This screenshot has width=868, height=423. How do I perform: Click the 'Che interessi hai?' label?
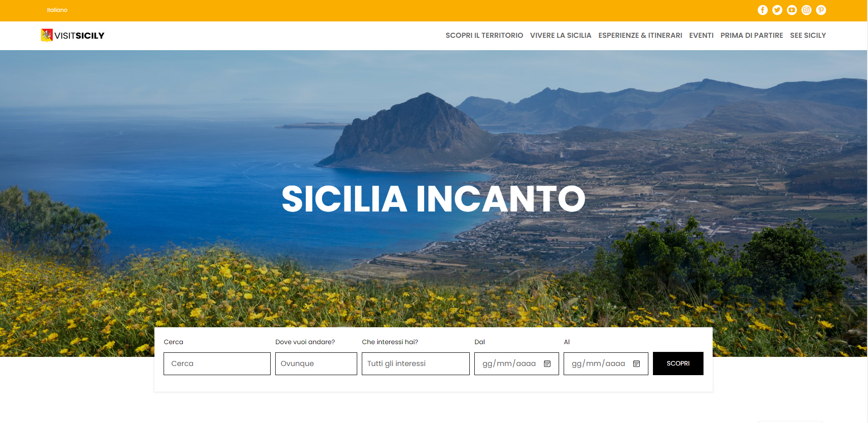tap(390, 342)
